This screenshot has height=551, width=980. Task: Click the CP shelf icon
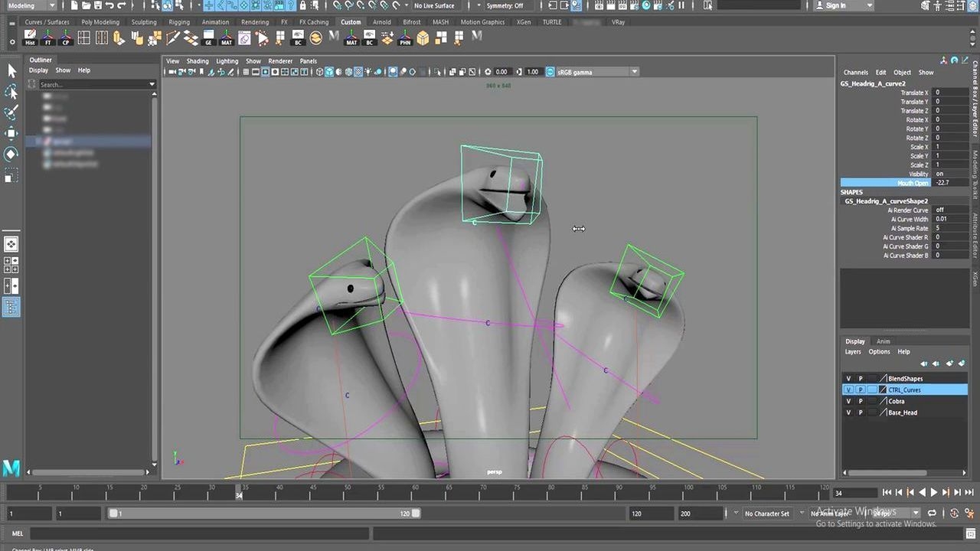[65, 37]
